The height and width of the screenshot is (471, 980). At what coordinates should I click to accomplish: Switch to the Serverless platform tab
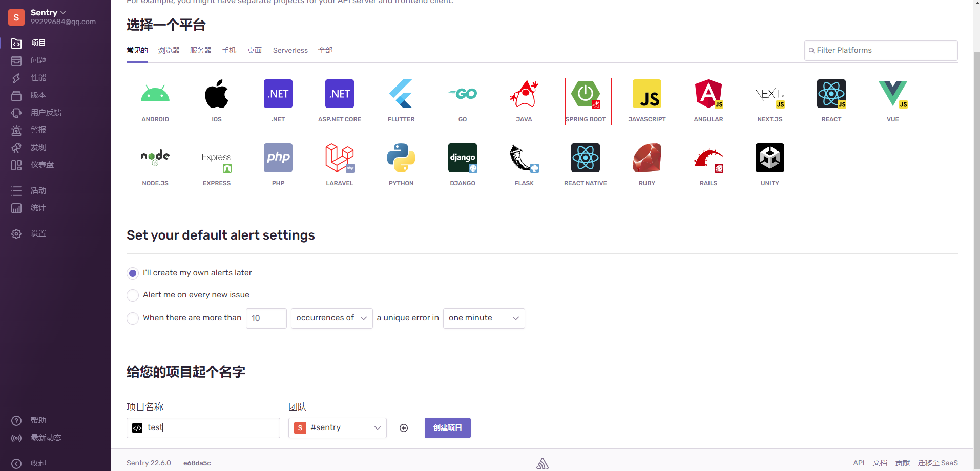click(x=290, y=50)
